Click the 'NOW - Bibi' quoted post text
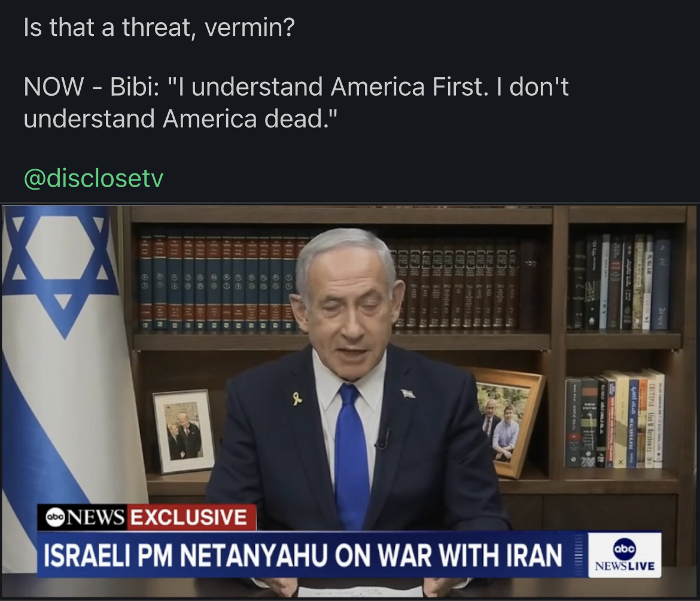 pyautogui.click(x=296, y=102)
